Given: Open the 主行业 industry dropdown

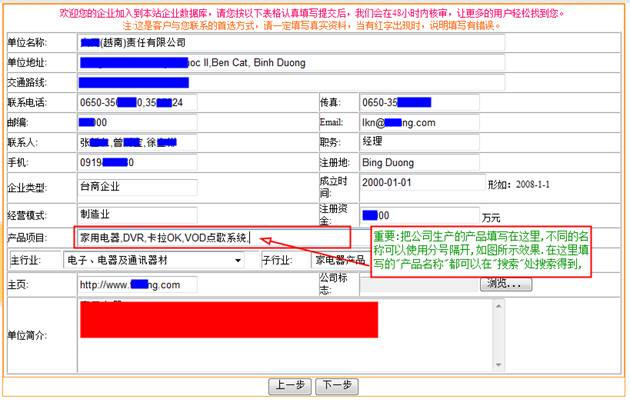Looking at the screenshot, I should [x=153, y=260].
